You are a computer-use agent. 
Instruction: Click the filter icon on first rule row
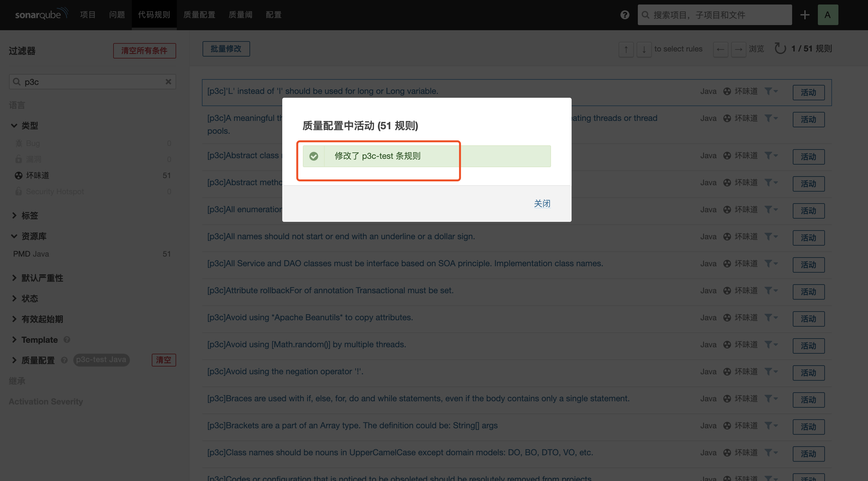pos(770,91)
